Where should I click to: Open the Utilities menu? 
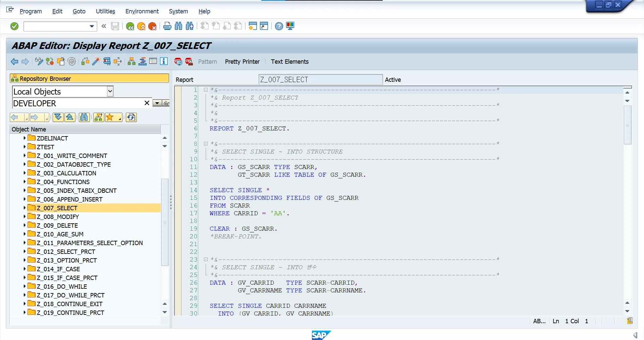pyautogui.click(x=105, y=11)
